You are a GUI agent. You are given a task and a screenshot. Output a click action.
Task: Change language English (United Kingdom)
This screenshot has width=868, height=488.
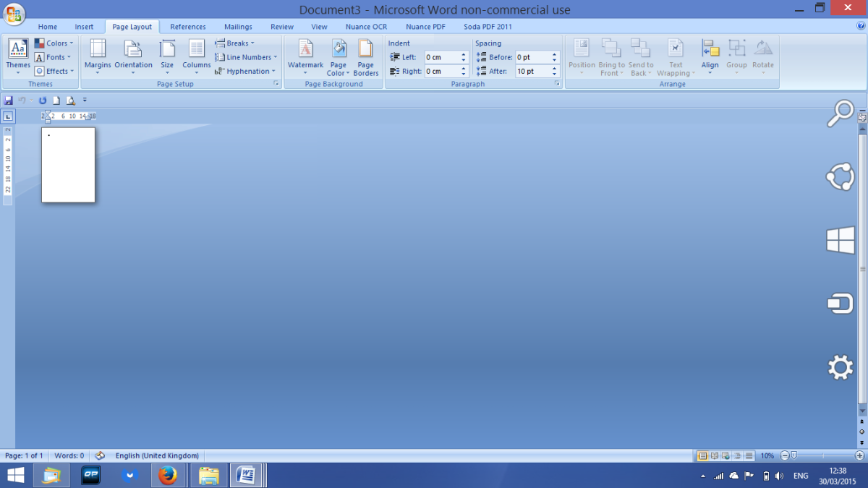pyautogui.click(x=157, y=456)
